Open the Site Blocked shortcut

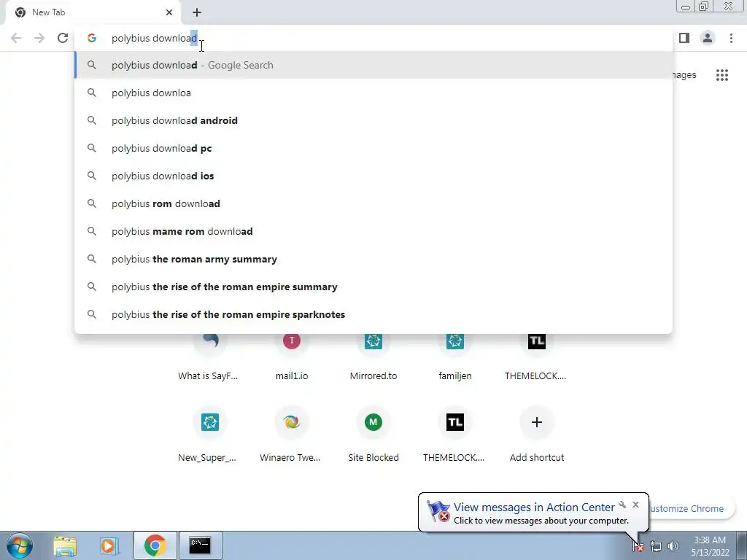pos(373,433)
